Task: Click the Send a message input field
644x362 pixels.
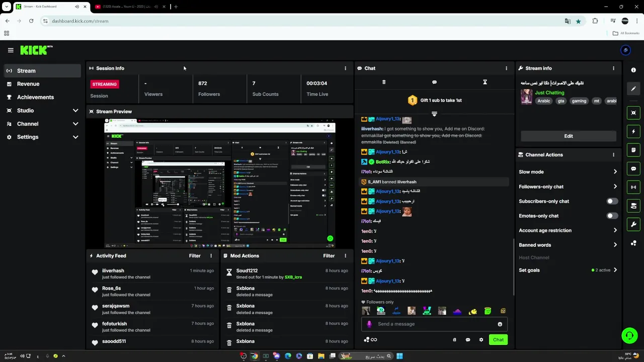Action: (x=434, y=324)
